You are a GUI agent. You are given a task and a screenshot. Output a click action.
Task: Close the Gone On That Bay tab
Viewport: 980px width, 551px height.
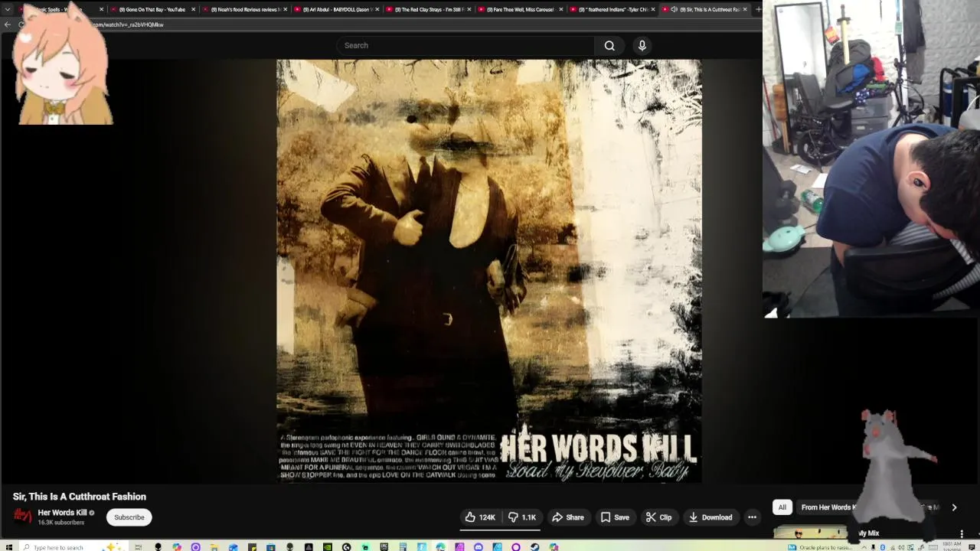click(x=193, y=9)
